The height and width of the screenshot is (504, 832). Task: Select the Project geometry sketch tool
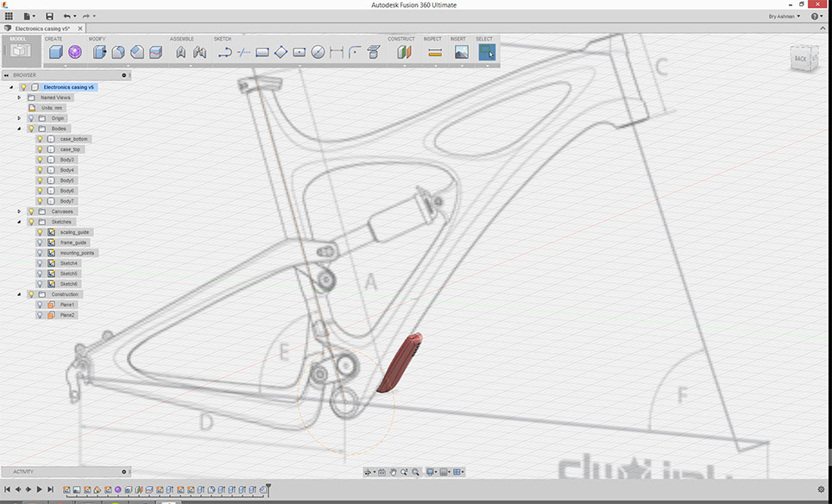click(x=374, y=52)
